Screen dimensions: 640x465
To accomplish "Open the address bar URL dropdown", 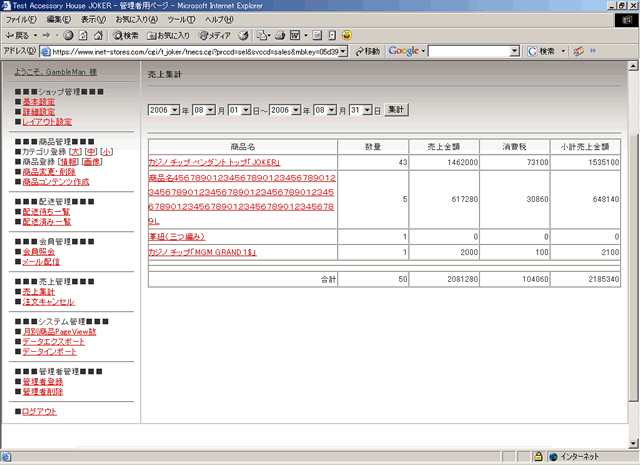I will tap(343, 51).
